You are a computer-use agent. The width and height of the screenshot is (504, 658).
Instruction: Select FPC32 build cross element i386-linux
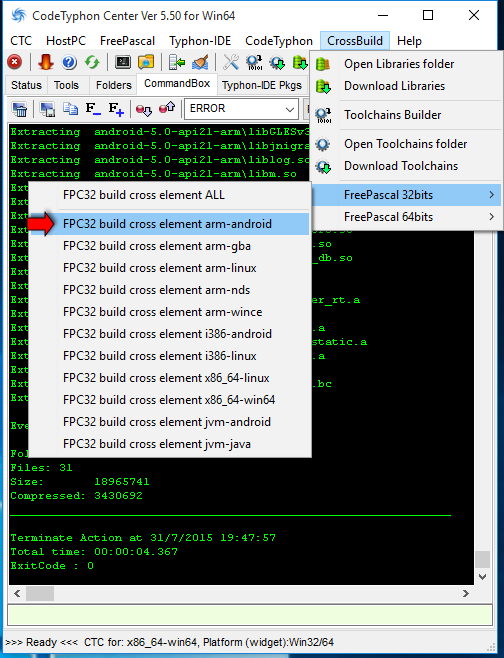(x=170, y=356)
